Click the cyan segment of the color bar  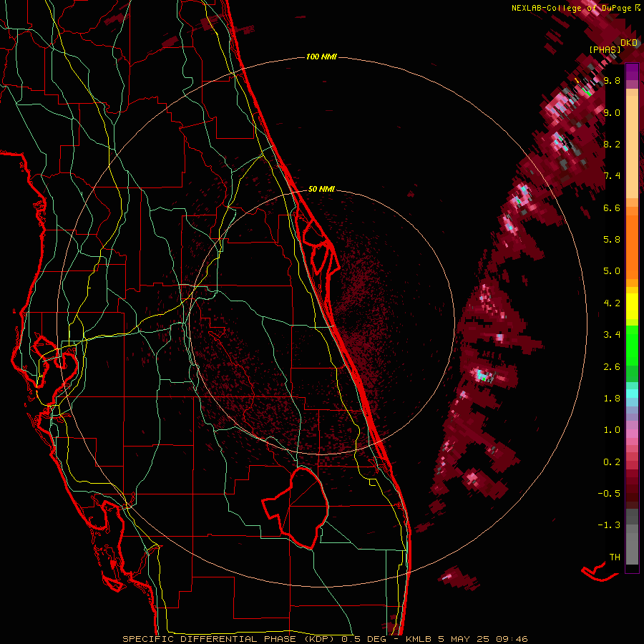632,394
